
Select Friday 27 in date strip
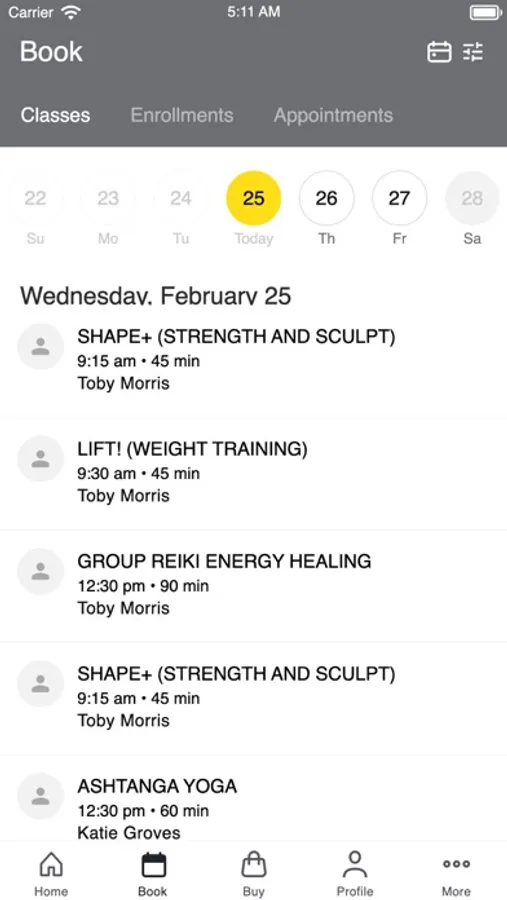pos(400,199)
